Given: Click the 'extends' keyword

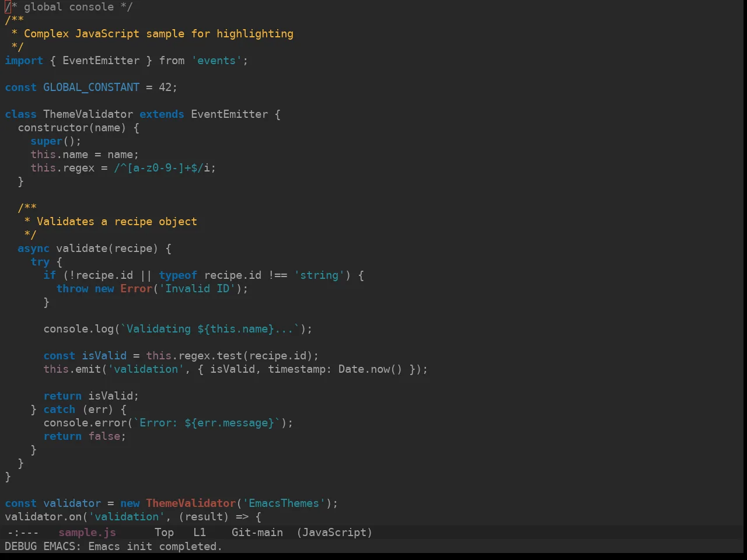Looking at the screenshot, I should (162, 114).
